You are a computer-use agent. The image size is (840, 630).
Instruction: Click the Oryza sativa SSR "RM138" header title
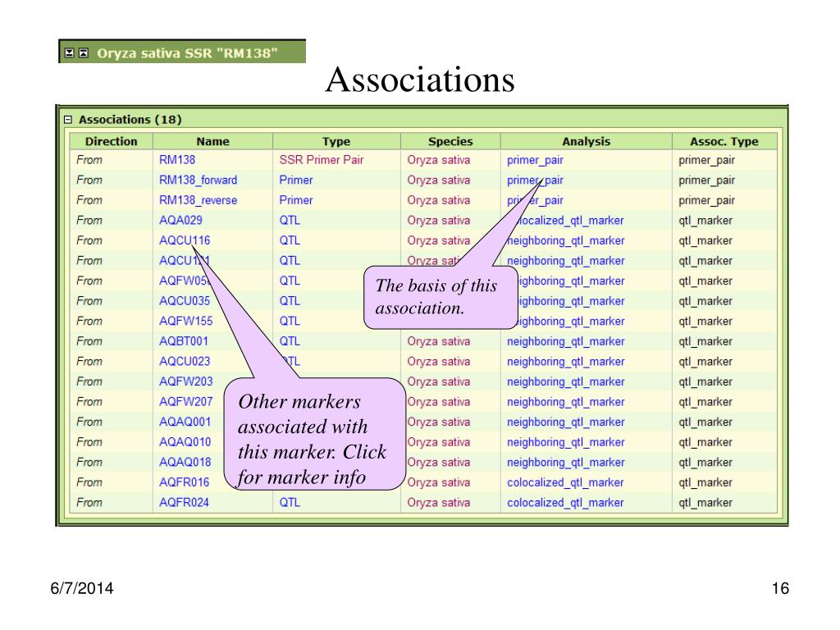point(187,53)
